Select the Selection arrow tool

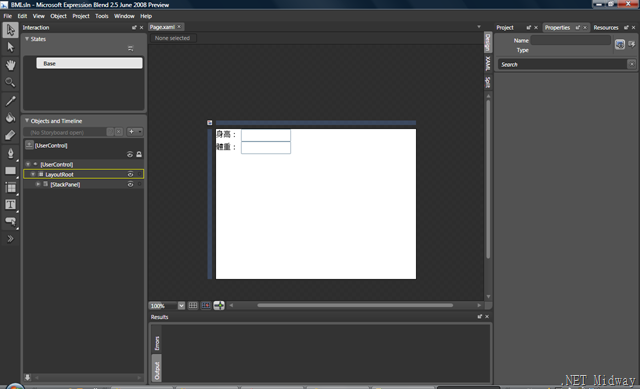click(x=10, y=30)
